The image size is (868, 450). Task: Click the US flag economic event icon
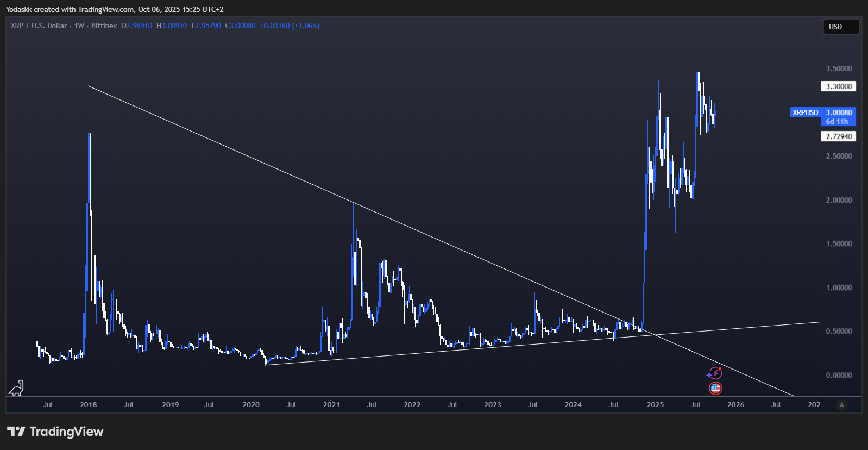tap(715, 389)
